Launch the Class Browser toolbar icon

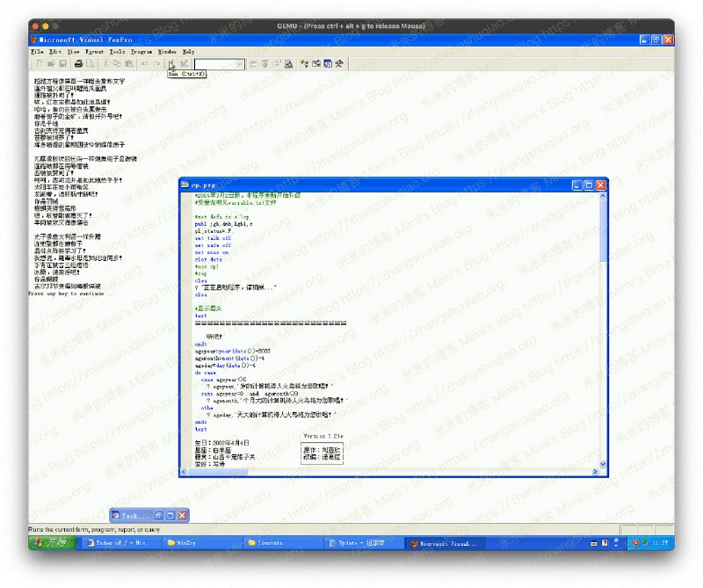click(x=305, y=63)
